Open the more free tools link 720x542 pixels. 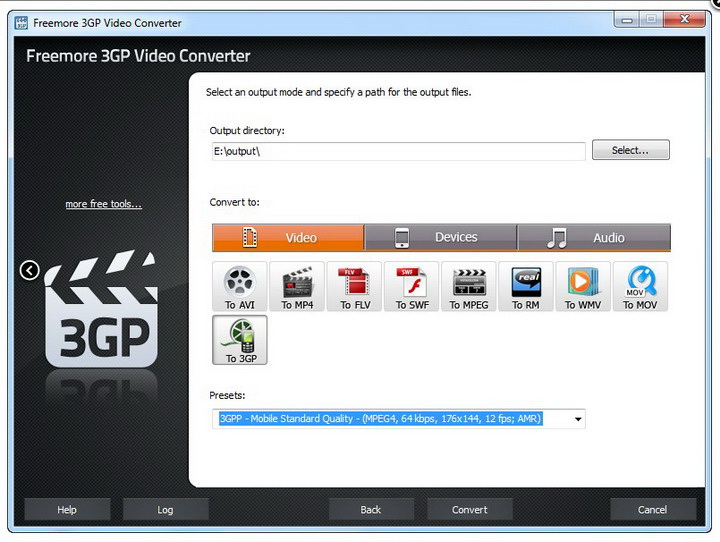click(103, 204)
